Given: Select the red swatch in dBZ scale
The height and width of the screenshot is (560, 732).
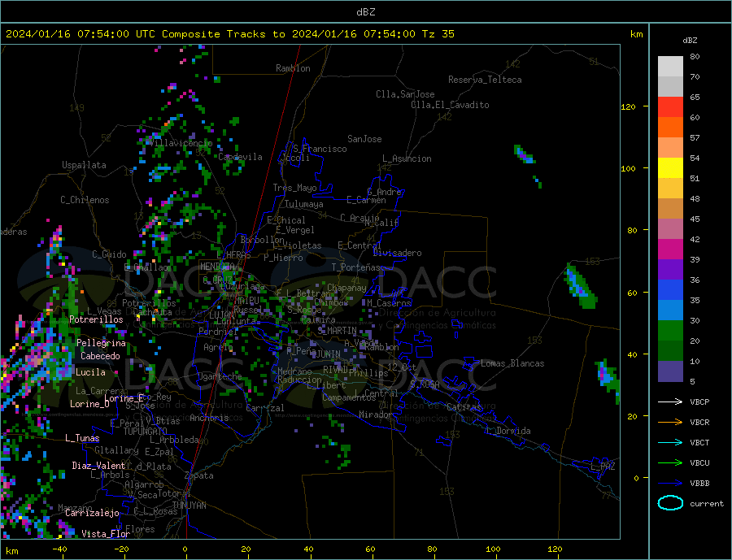Looking at the screenshot, I should point(670,106).
